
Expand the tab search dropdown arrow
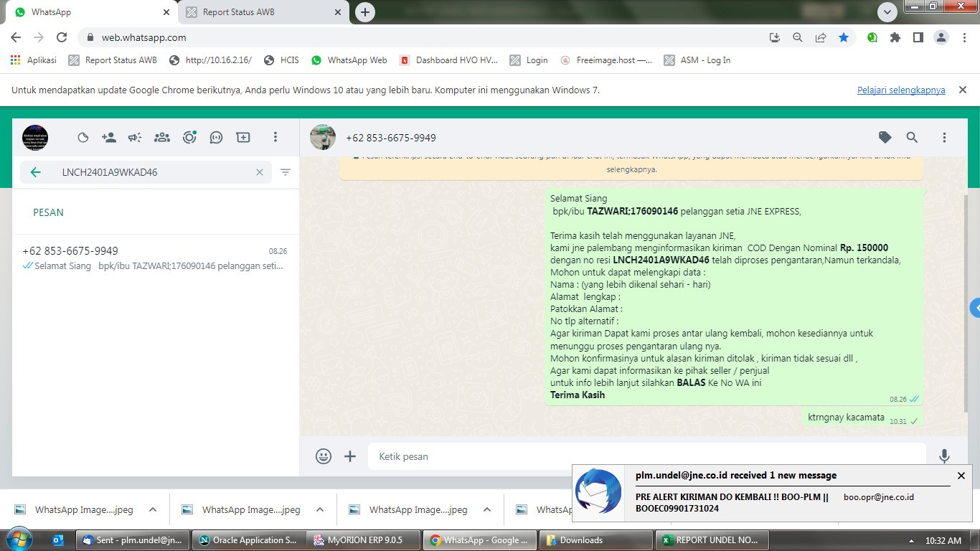[x=887, y=12]
